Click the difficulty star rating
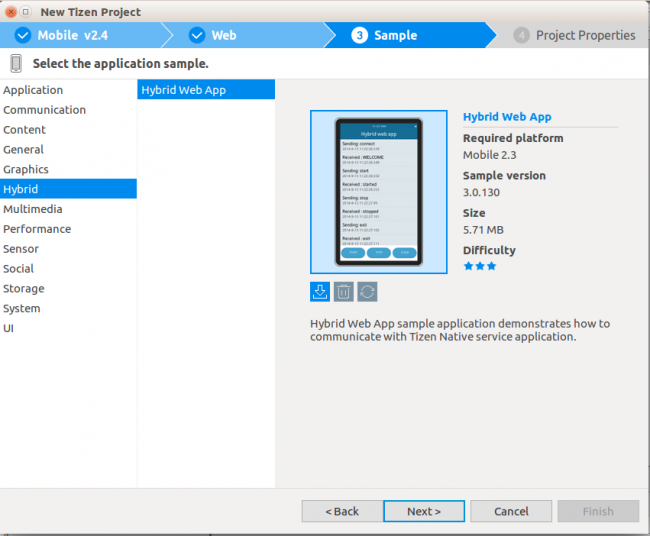The width and height of the screenshot is (650, 536). click(x=480, y=266)
